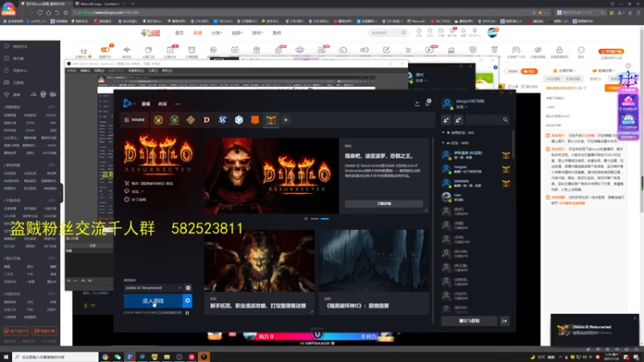Open the Battle.net logo menu
The height and width of the screenshot is (362, 644).
128,104
